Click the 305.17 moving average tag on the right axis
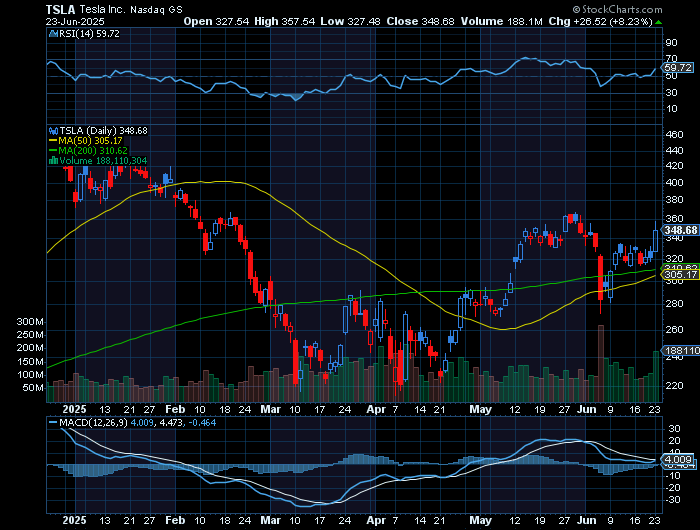This screenshot has height=530, width=700. click(681, 275)
